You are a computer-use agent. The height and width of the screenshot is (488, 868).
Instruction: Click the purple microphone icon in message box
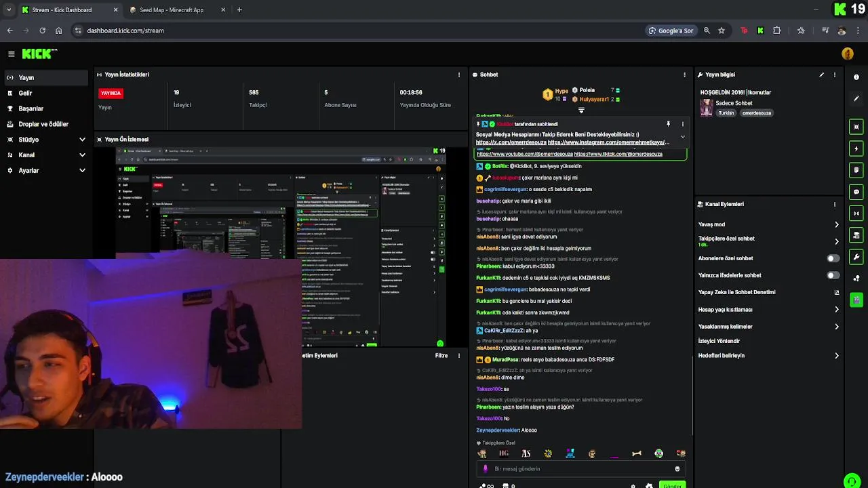pos(485,469)
